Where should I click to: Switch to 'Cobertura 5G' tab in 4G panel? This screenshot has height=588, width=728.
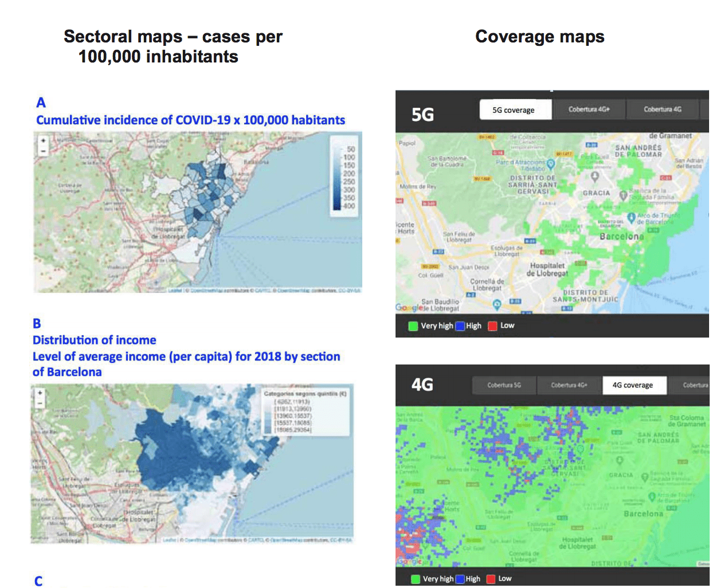(504, 385)
